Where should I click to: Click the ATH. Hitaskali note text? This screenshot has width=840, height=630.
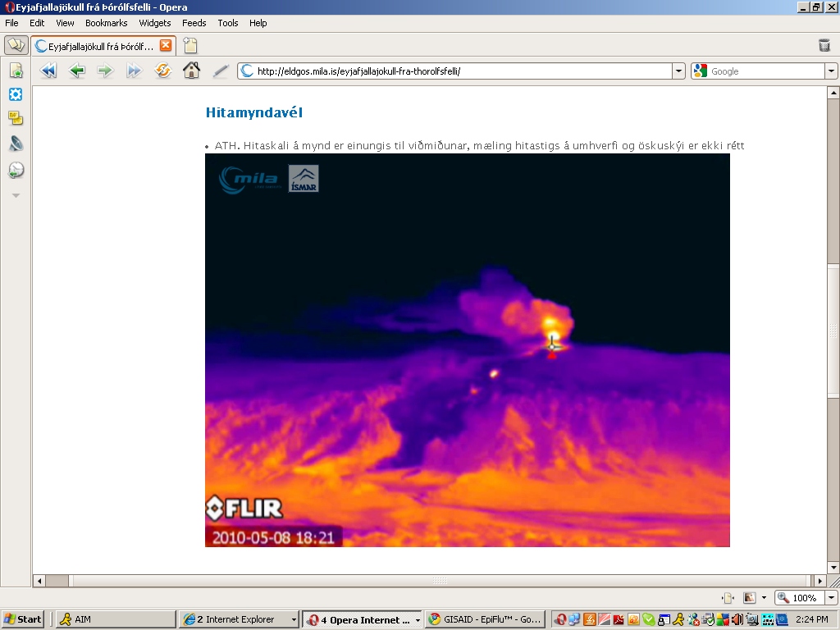(x=479, y=146)
